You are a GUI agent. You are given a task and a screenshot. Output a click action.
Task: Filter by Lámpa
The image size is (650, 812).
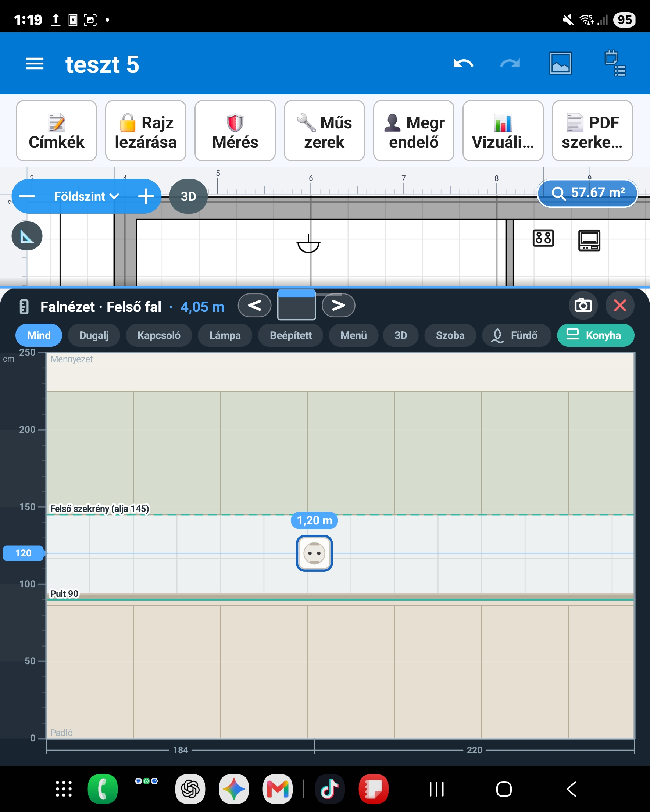pyautogui.click(x=225, y=335)
